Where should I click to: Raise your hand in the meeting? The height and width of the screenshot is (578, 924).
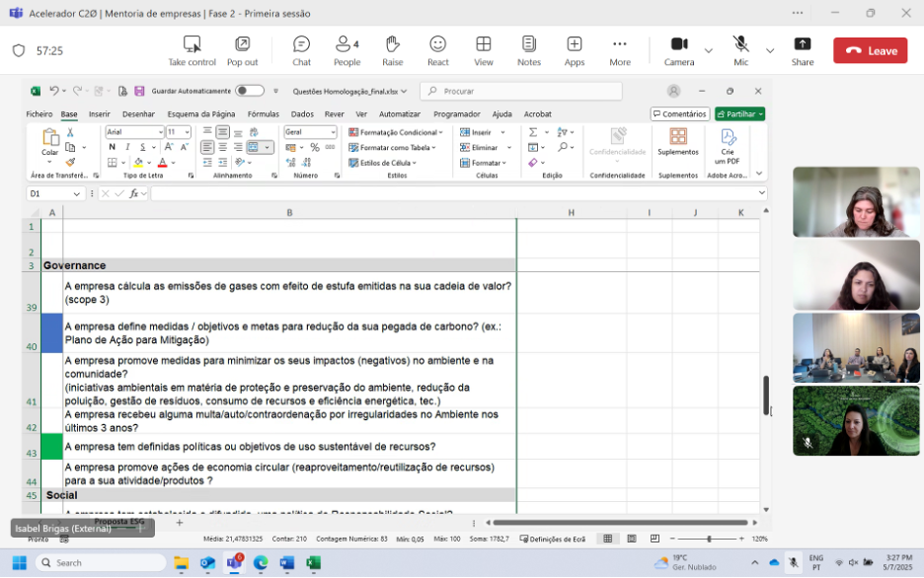[x=392, y=50]
